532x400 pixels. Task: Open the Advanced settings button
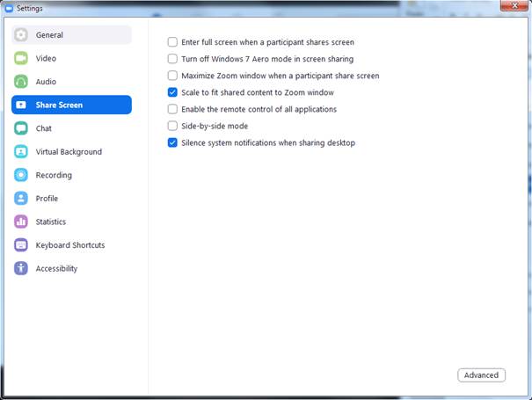pyautogui.click(x=481, y=375)
